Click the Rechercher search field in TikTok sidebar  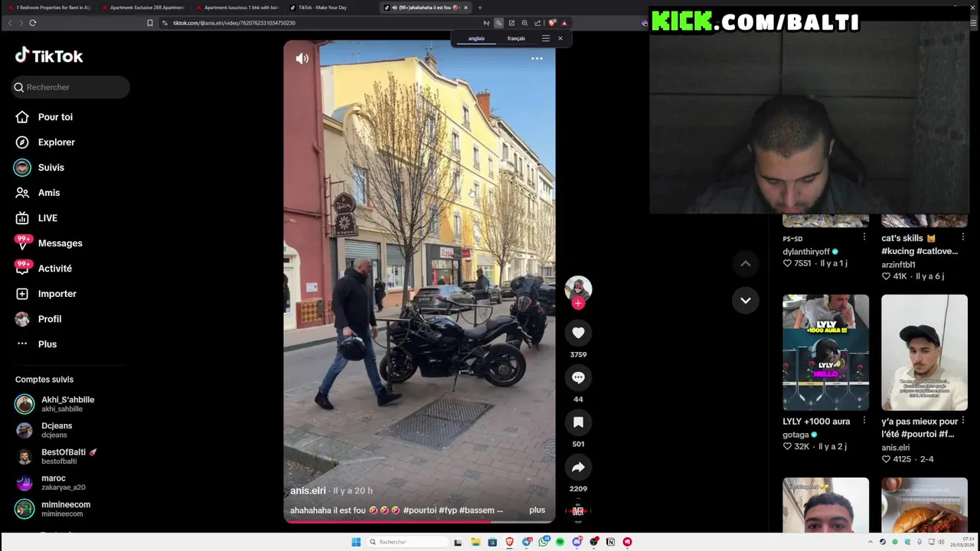(70, 87)
